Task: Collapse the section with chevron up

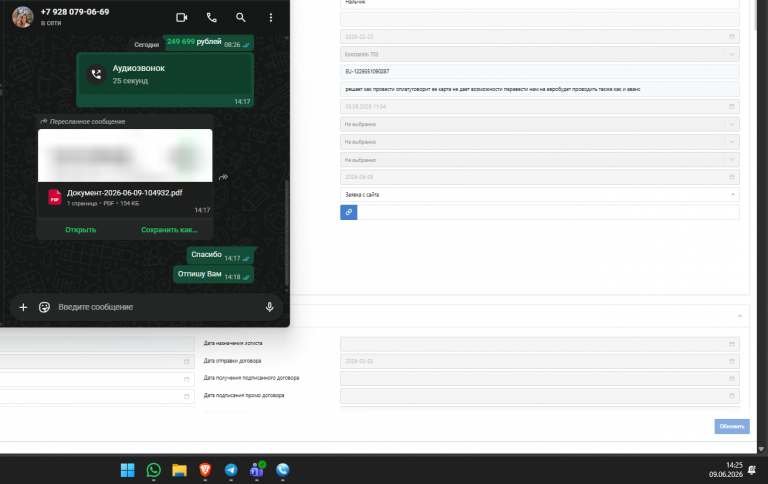Action: click(740, 316)
